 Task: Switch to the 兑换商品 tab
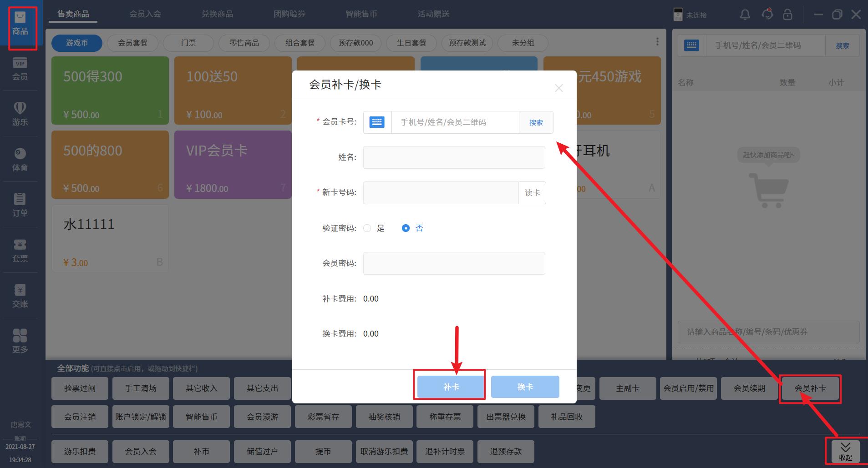tap(217, 14)
